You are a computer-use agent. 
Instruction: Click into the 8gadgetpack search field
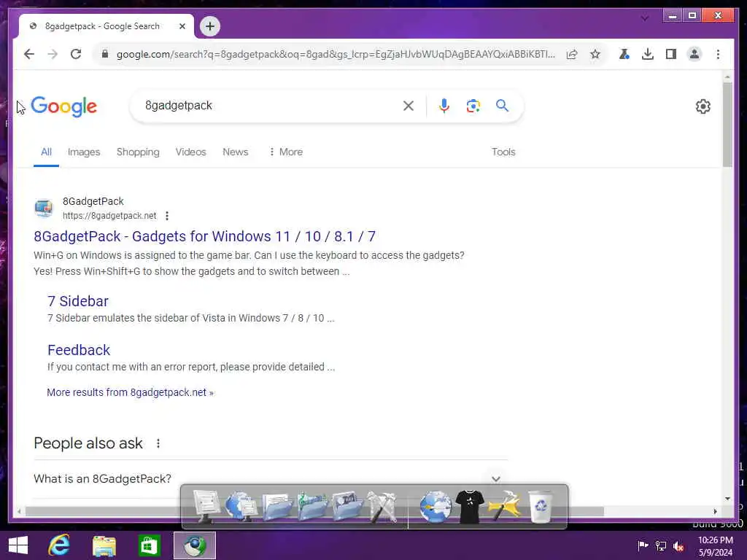(x=267, y=106)
